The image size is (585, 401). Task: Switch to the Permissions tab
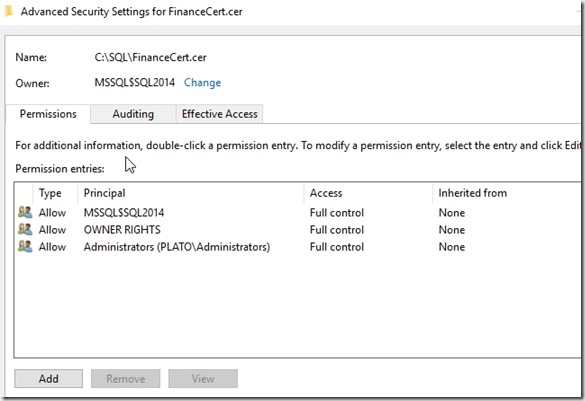(48, 114)
